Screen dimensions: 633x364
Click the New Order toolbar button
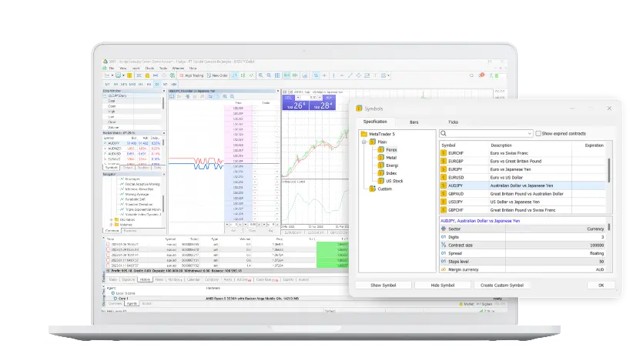tap(217, 75)
